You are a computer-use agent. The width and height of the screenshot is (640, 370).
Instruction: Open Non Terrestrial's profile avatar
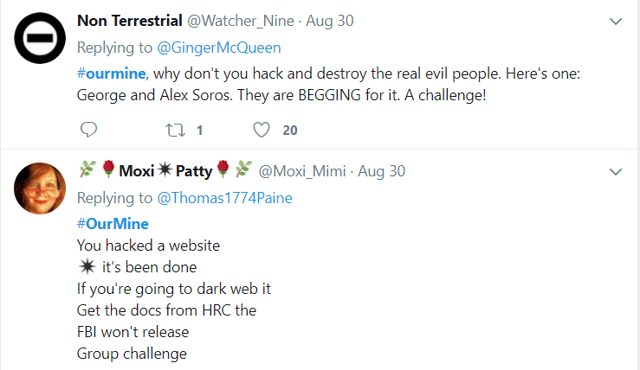pos(40,38)
